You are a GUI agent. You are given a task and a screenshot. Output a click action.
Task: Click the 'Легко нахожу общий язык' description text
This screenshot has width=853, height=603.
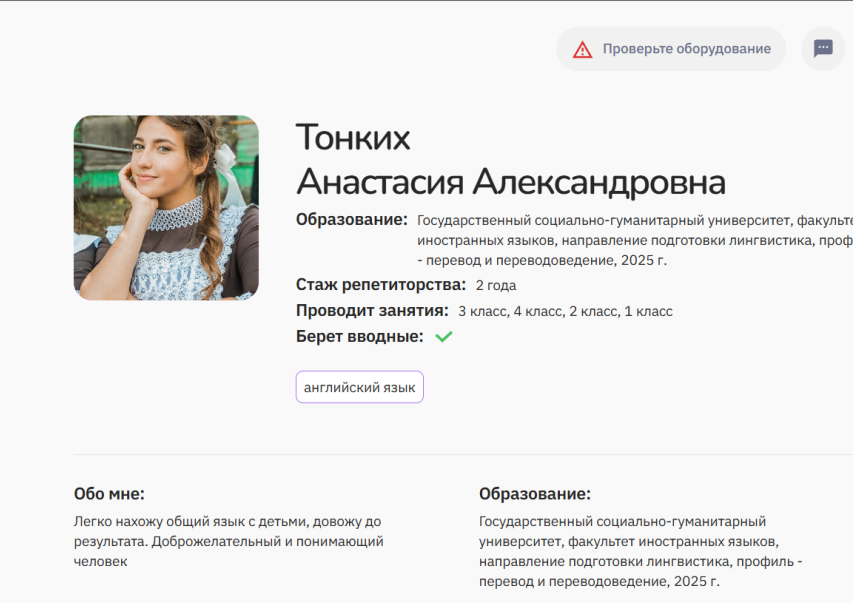228,542
